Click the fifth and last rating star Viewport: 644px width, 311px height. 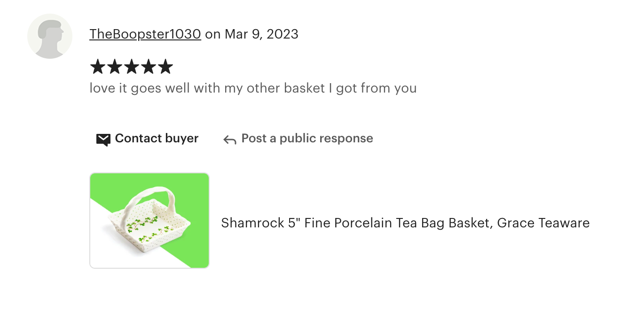point(165,67)
